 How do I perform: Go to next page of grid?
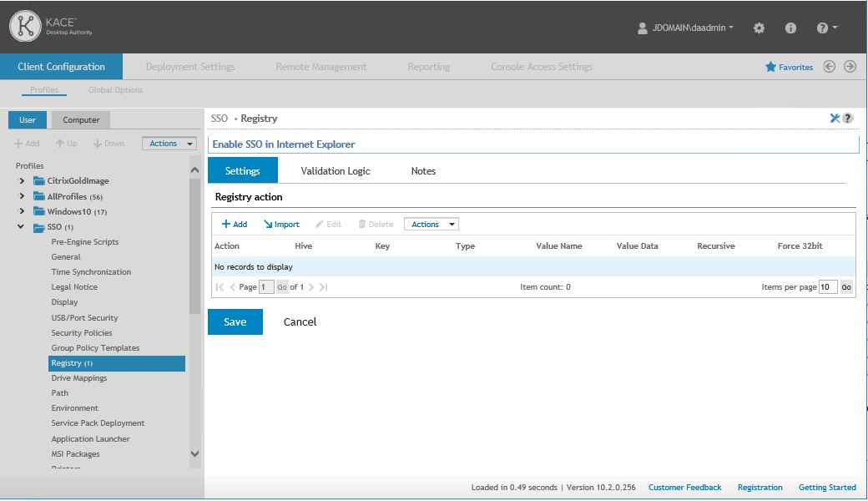point(311,286)
